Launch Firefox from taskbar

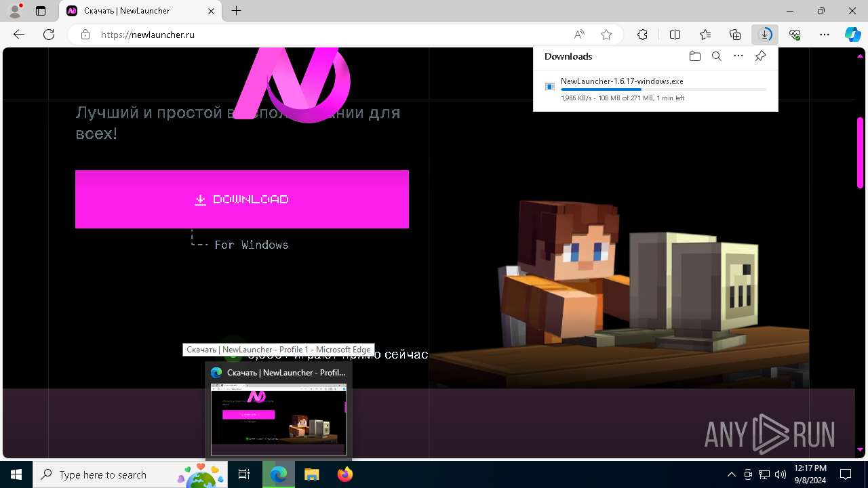344,474
